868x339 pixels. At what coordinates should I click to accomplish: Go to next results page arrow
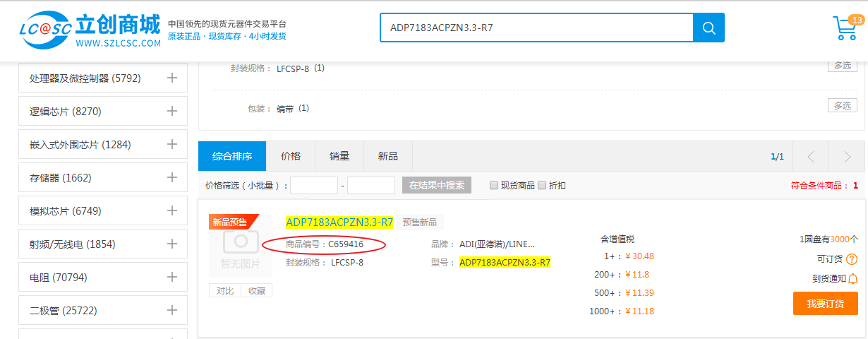847,156
